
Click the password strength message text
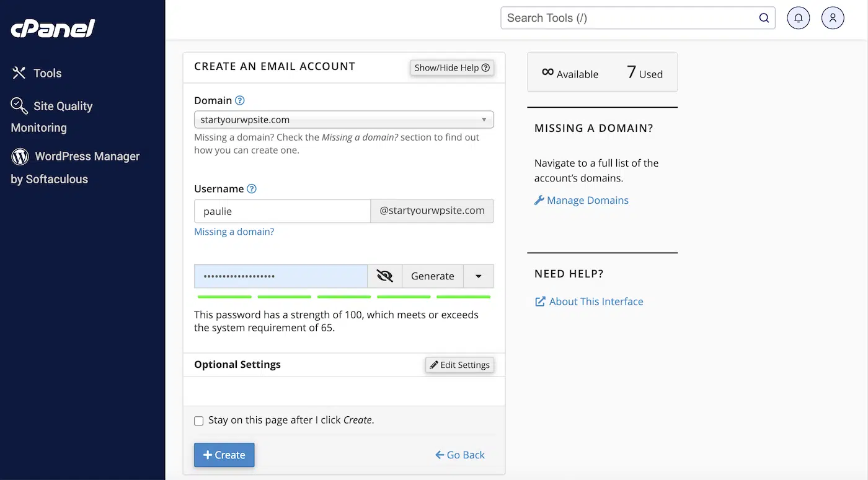tap(337, 321)
